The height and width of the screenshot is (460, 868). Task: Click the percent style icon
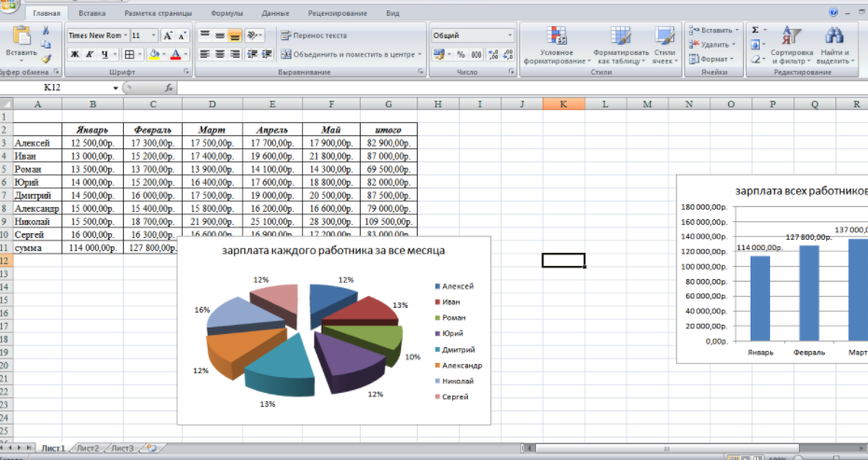click(461, 55)
